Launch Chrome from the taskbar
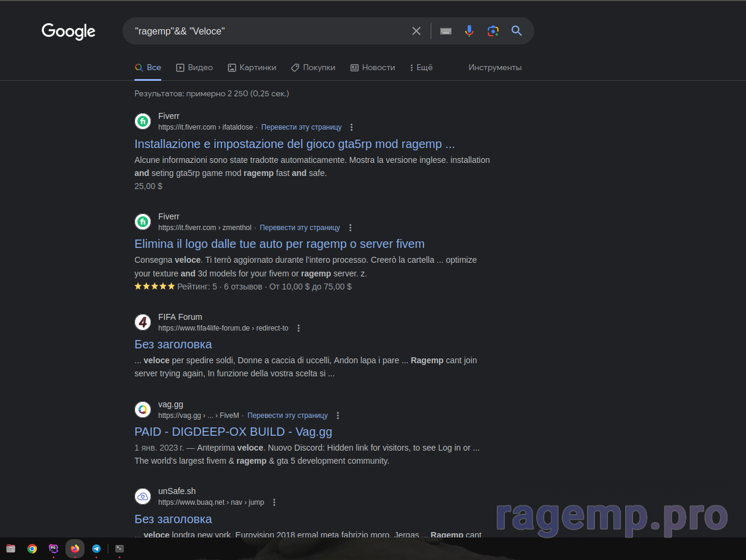 pos(32,549)
